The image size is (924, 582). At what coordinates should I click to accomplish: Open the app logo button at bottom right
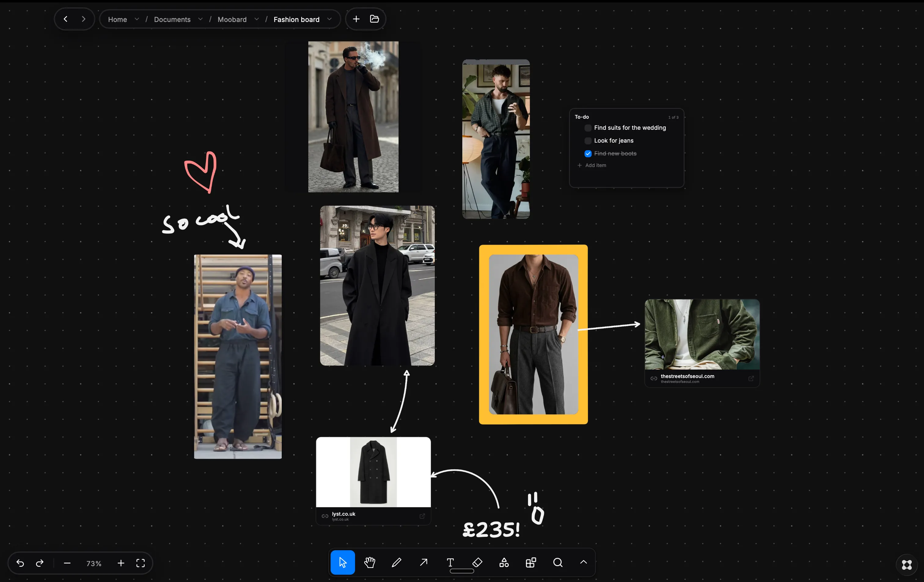click(x=907, y=564)
